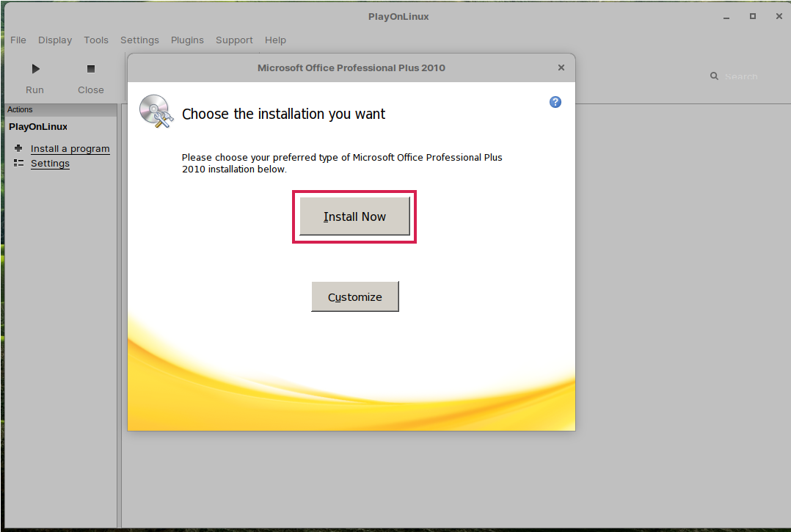
Task: Open the blue help question mark icon
Action: pyautogui.click(x=555, y=102)
